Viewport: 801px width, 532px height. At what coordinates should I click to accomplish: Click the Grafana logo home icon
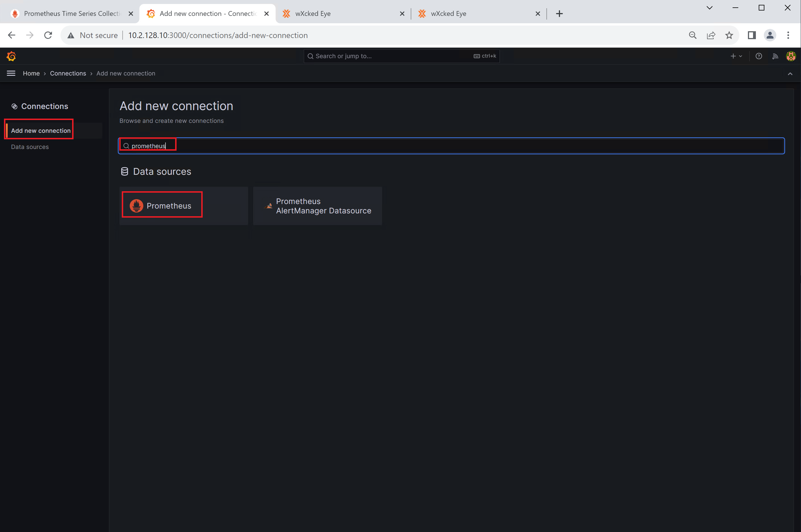pos(11,56)
